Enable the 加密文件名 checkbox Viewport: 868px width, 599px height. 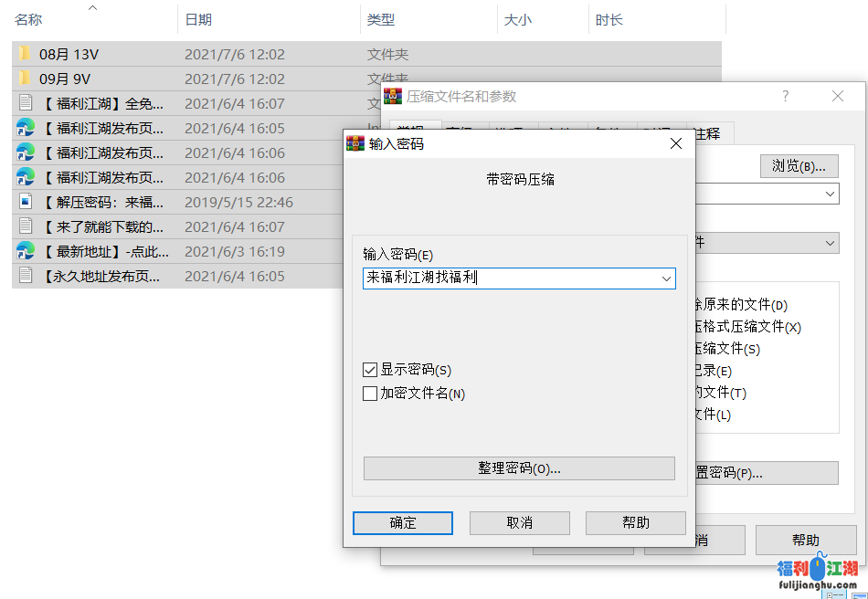[x=370, y=394]
